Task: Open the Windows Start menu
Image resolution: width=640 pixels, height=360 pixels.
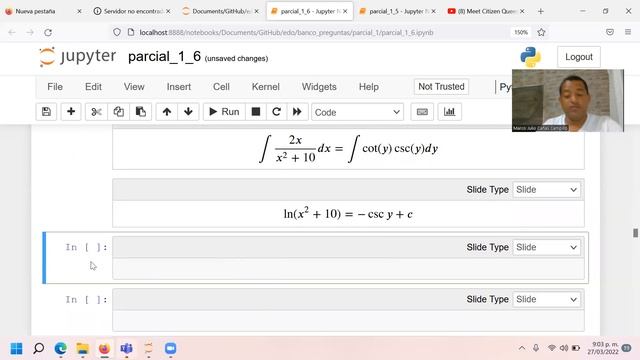Action: [x=16, y=349]
